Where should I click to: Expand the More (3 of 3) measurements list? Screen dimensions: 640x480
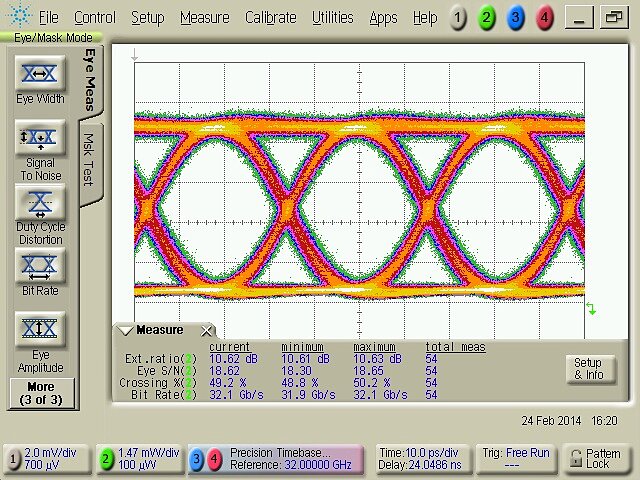click(40, 392)
